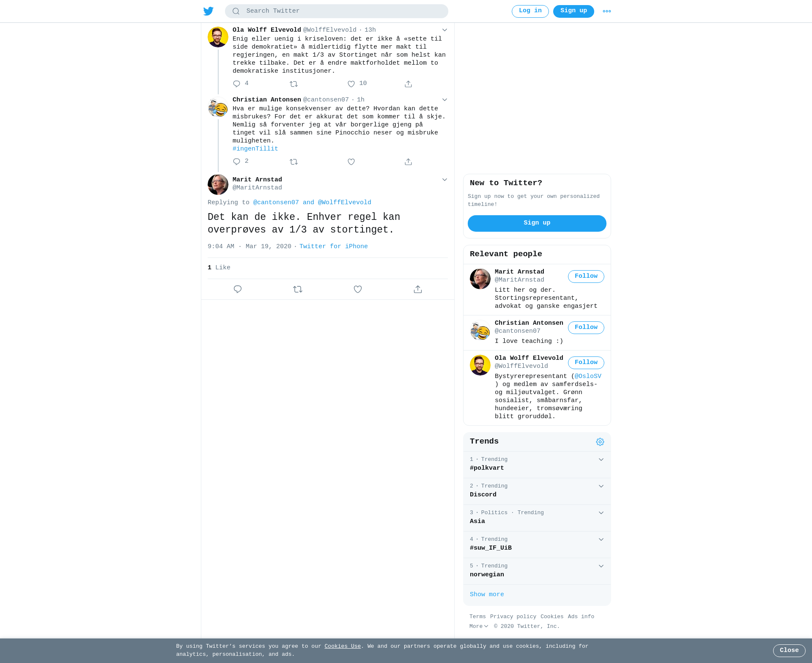The width and height of the screenshot is (812, 663).
Task: Open the Discord trending item
Action: click(x=537, y=491)
